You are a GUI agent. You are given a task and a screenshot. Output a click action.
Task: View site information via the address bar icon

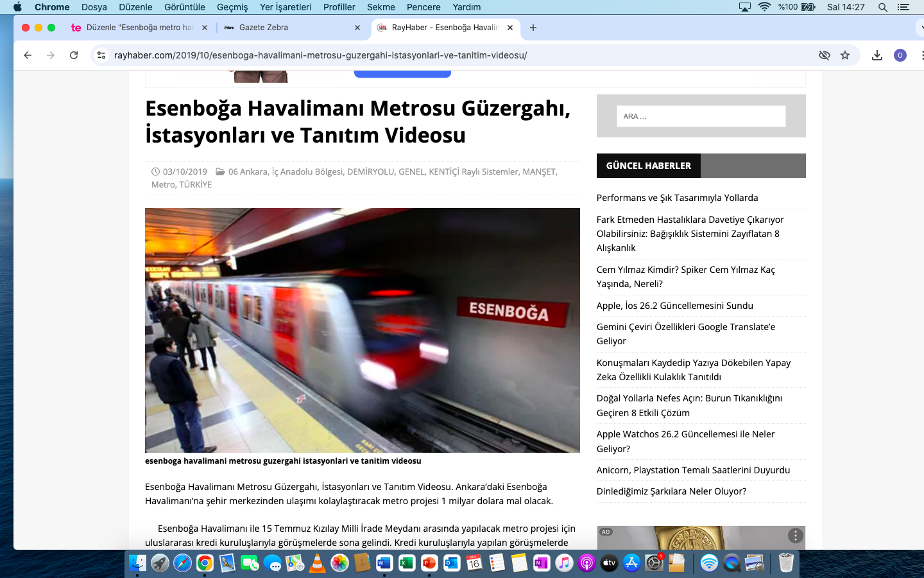[101, 55]
